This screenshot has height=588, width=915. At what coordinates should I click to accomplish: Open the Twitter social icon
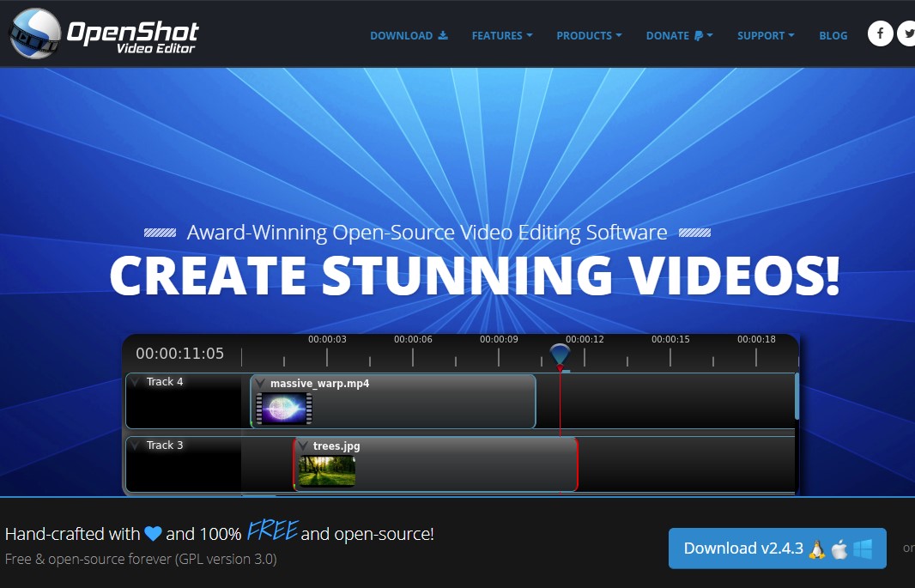[907, 34]
